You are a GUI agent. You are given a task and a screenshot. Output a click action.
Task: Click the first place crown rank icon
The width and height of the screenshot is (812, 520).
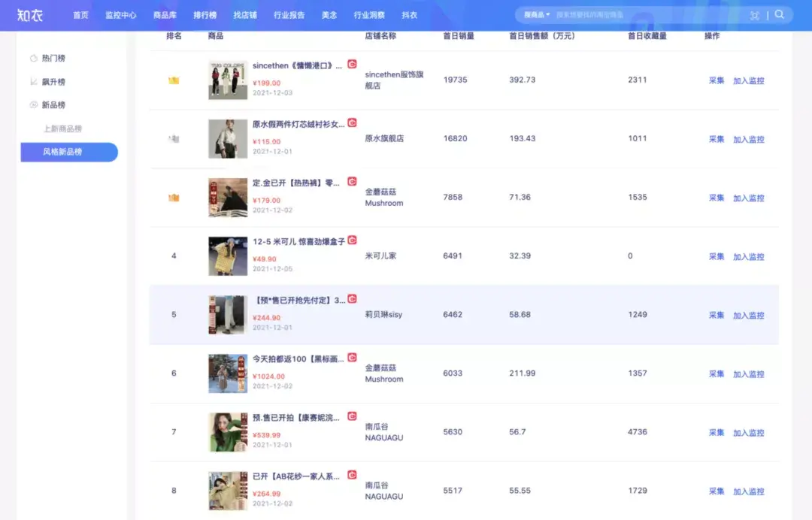click(174, 80)
